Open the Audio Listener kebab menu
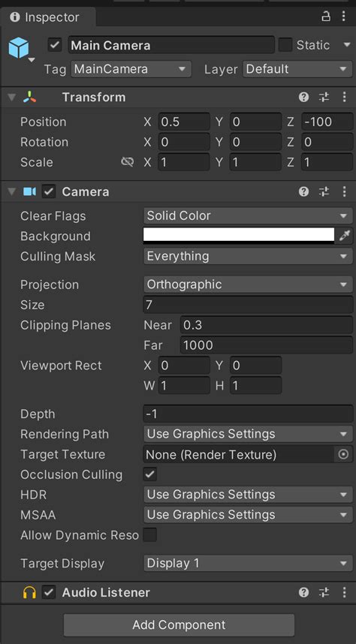 [x=344, y=592]
